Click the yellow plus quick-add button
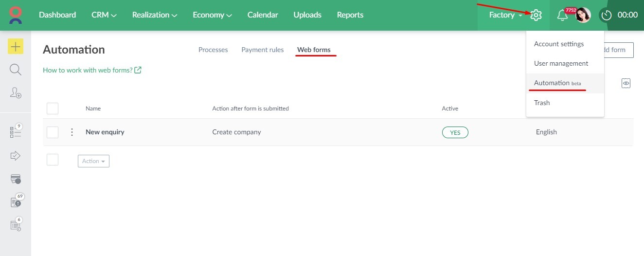This screenshot has height=256, width=644. coord(16,46)
